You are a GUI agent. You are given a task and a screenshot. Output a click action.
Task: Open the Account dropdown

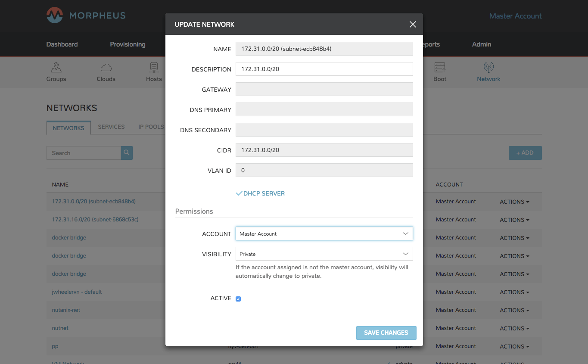[x=324, y=233]
